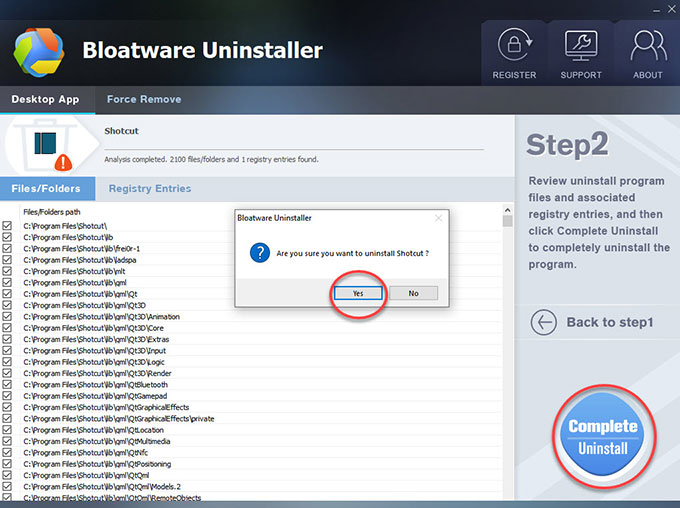This screenshot has height=508, width=680.
Task: Go Back to step1 link
Action: coord(610,322)
